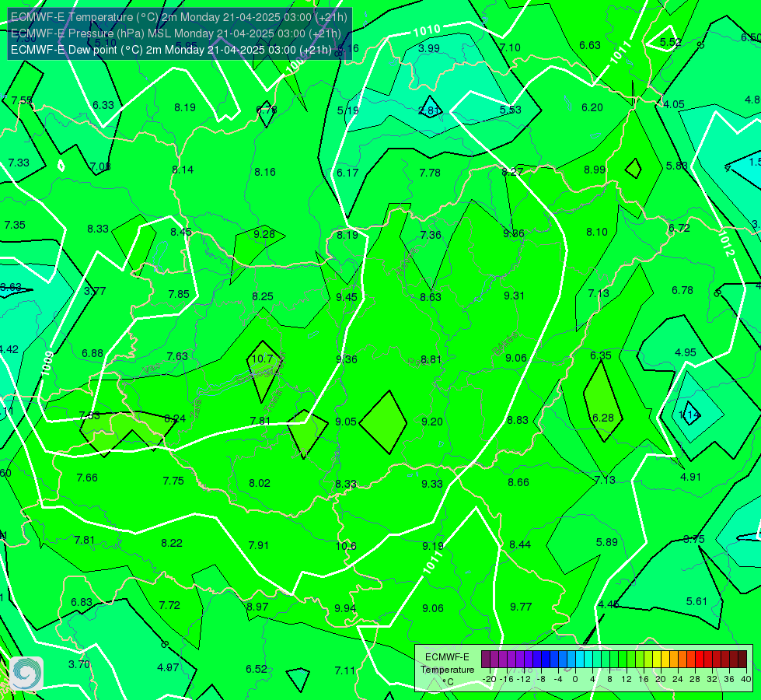Click the 3.77 temperature value
The image size is (761, 700).
click(x=95, y=291)
